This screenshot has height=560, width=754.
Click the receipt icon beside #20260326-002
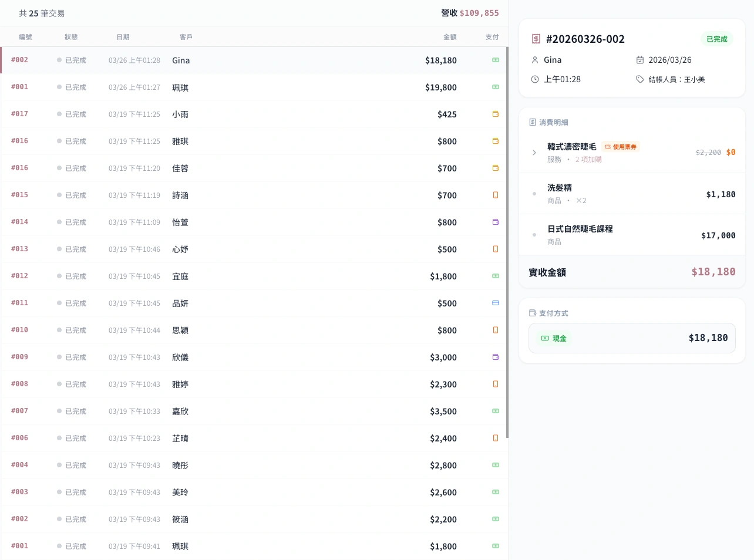pos(536,39)
